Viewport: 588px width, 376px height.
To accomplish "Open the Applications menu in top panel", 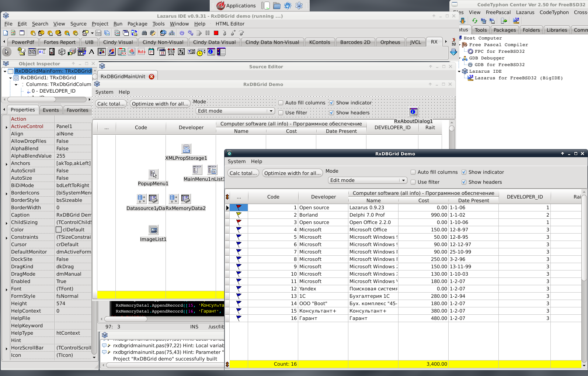I will click(236, 6).
